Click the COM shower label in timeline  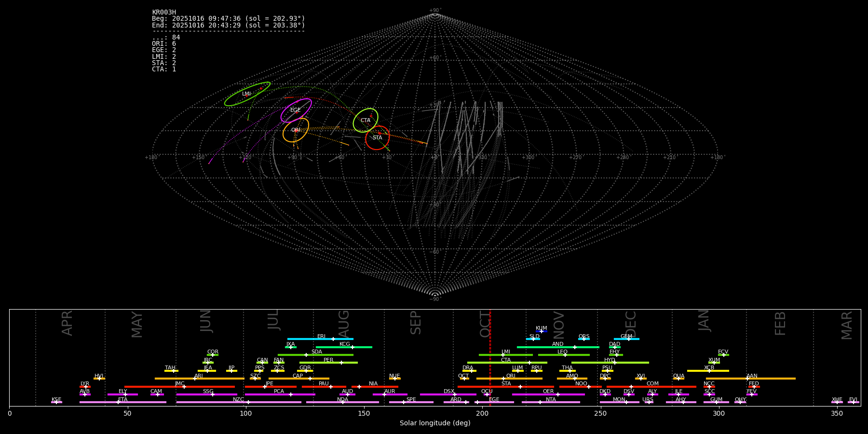coord(652,384)
